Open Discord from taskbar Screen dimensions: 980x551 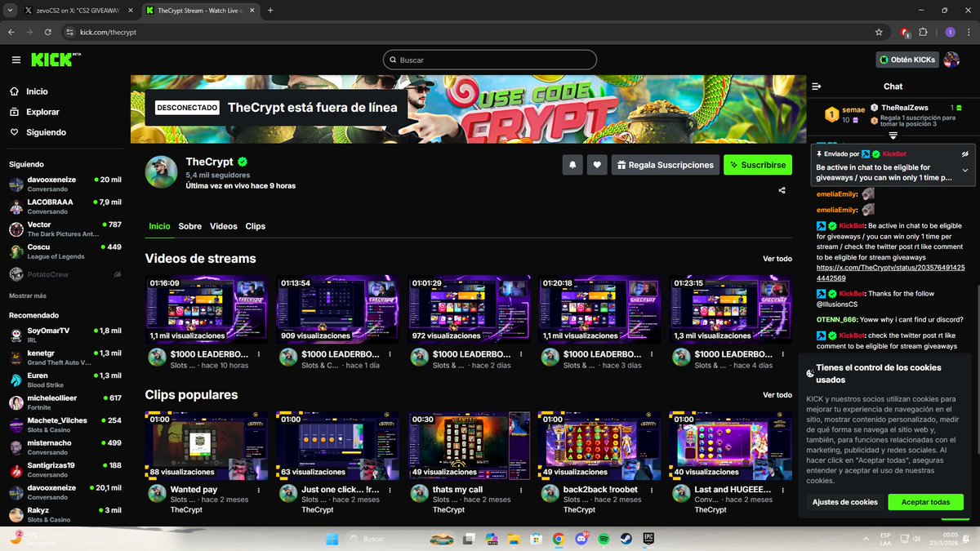point(581,540)
